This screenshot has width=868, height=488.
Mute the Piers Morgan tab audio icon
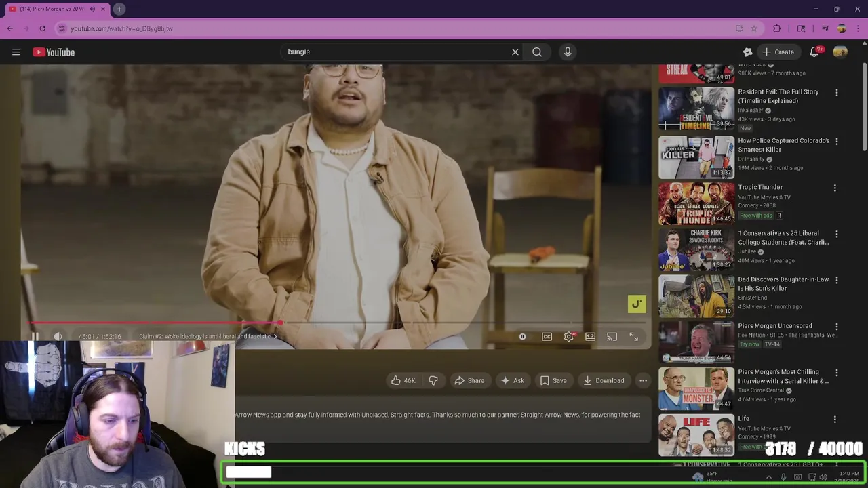click(x=92, y=9)
